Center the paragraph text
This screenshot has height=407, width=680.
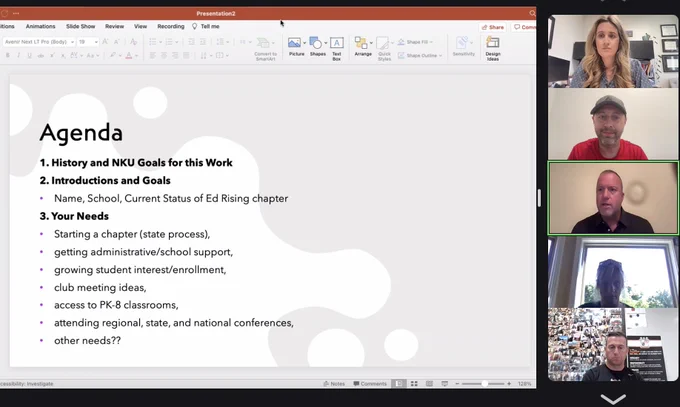pos(164,55)
